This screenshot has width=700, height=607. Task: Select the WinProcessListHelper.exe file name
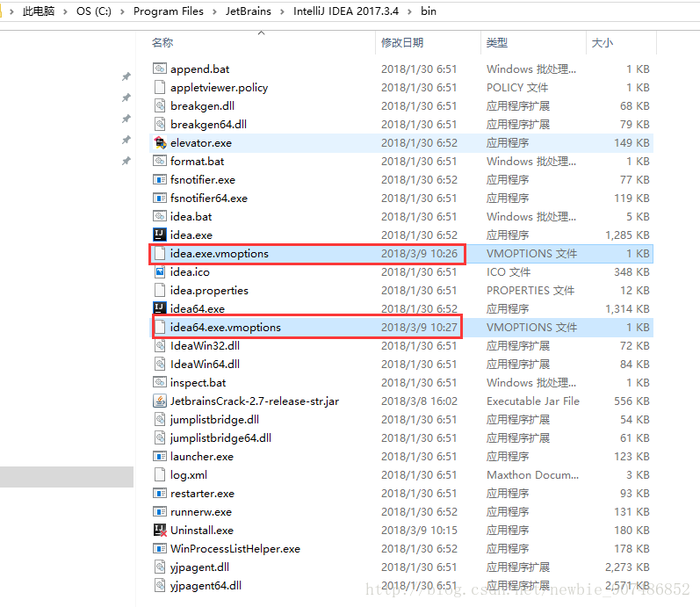tap(235, 548)
